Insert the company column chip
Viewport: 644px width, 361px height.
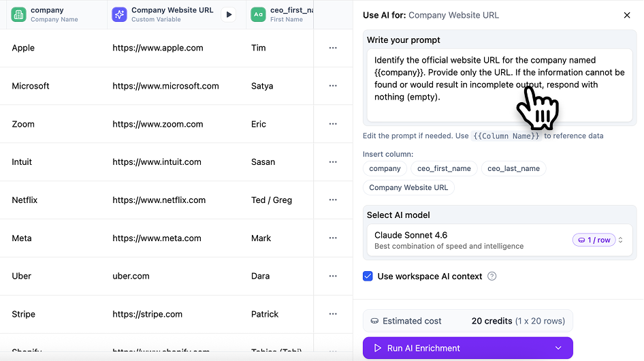tap(385, 168)
